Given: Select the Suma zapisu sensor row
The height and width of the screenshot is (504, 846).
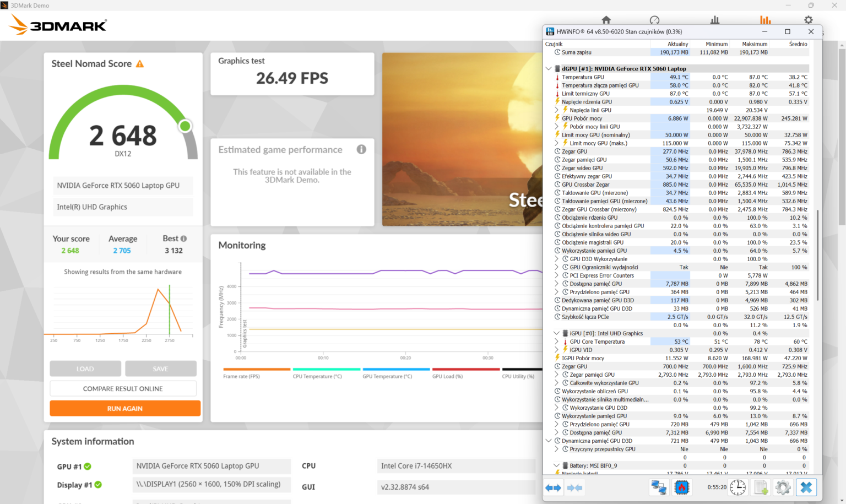Looking at the screenshot, I should [676, 52].
